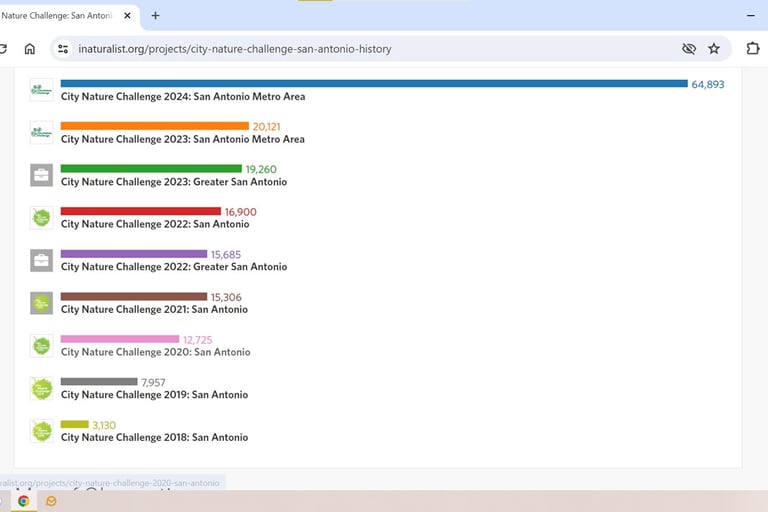
Task: Click the project icon for 2021 San Antonio
Action: 42,303
